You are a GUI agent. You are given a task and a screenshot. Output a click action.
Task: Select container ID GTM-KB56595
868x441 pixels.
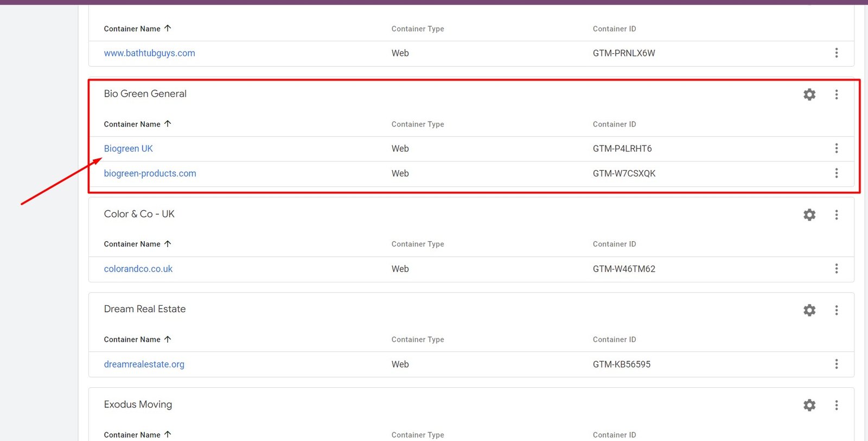coord(622,364)
